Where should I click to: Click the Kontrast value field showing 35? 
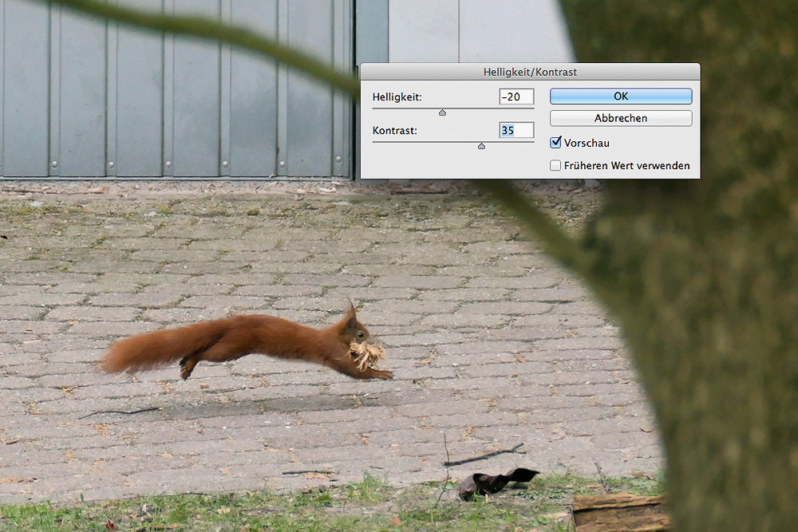pos(516,130)
